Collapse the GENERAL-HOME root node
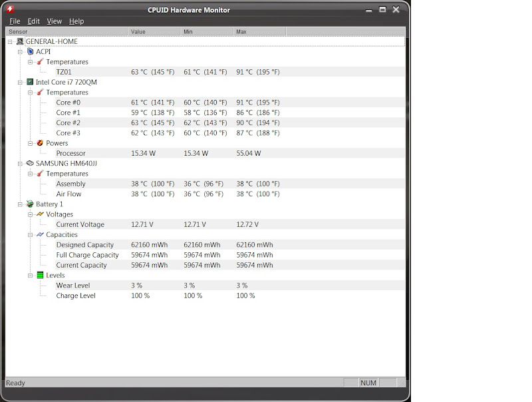 coord(10,41)
